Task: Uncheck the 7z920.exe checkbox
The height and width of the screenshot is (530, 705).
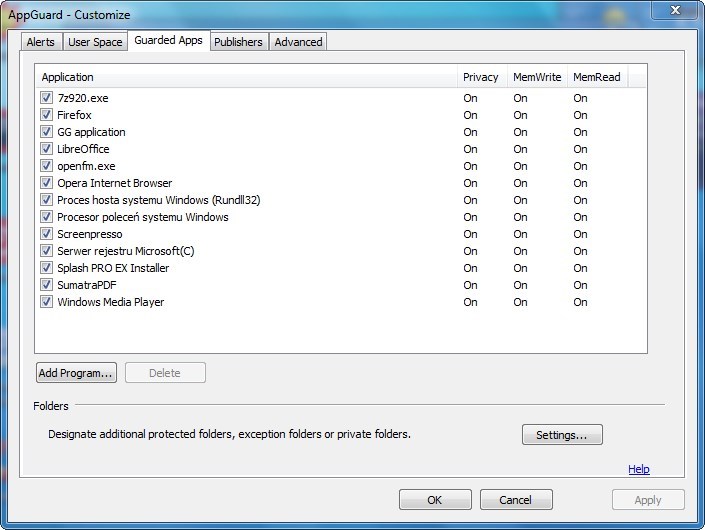Action: [x=46, y=98]
